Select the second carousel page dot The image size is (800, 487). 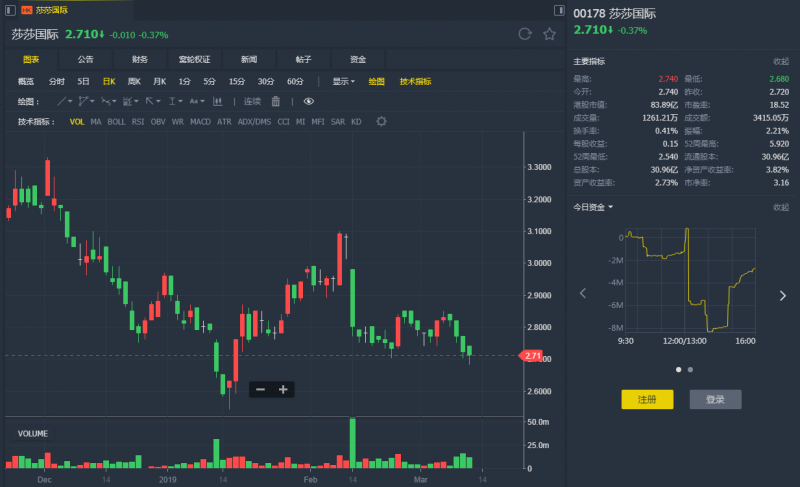pyautogui.click(x=690, y=369)
